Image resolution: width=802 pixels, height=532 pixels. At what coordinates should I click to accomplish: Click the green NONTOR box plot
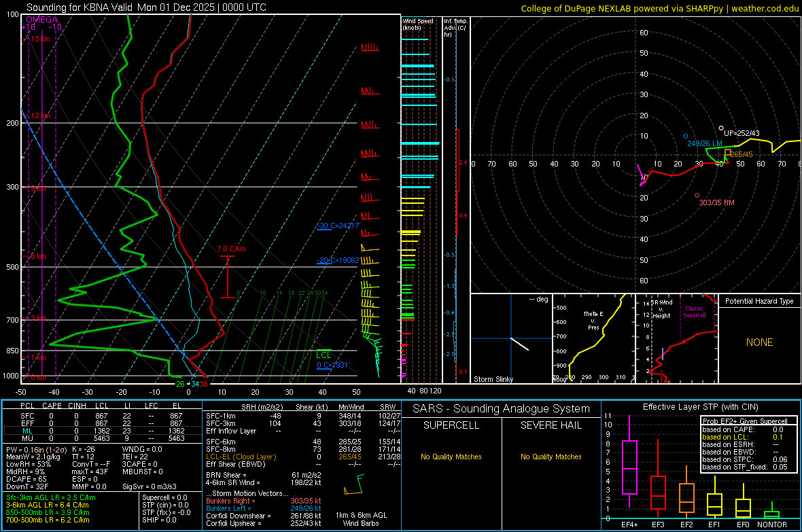[771, 511]
